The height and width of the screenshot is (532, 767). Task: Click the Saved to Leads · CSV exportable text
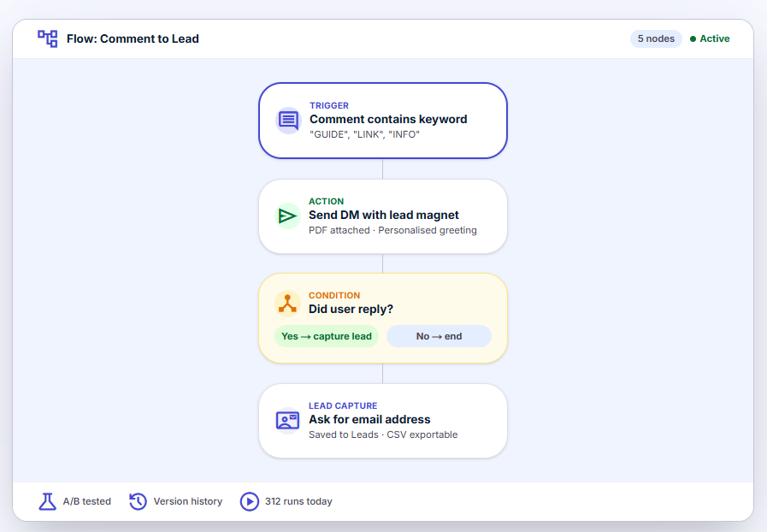click(x=383, y=435)
